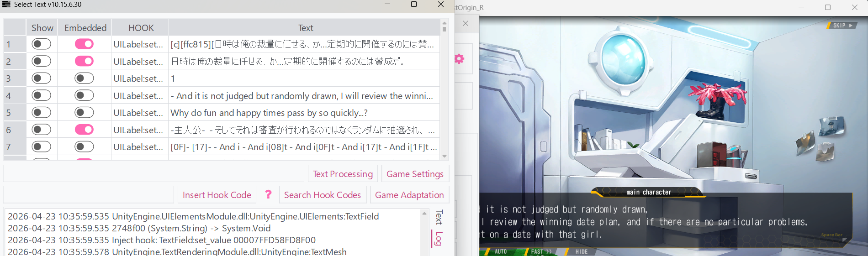Maximize the Select Text window

414,5
